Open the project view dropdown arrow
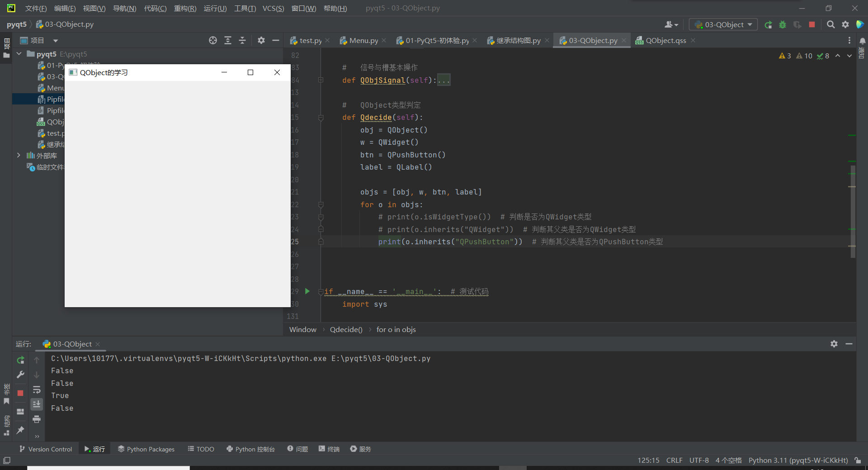 point(55,41)
